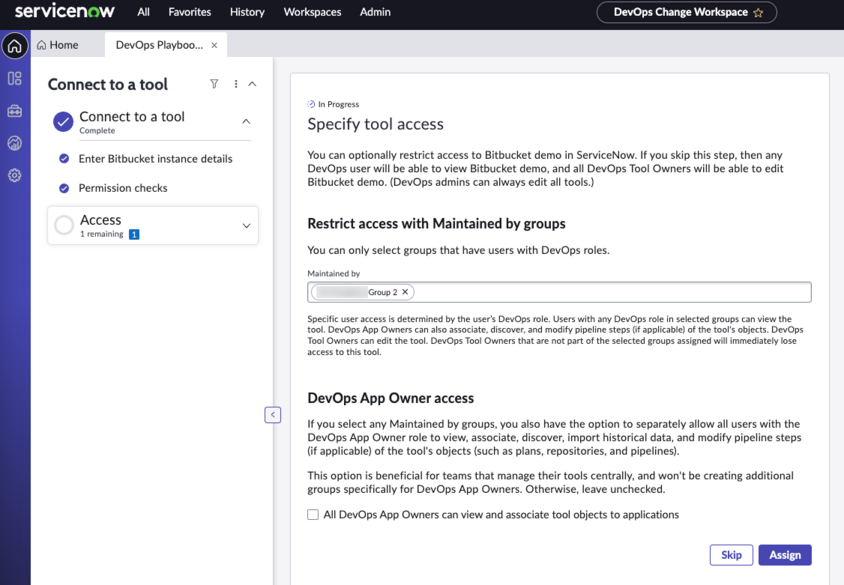Click into the Maintained by field
844x585 pixels.
[x=559, y=292]
